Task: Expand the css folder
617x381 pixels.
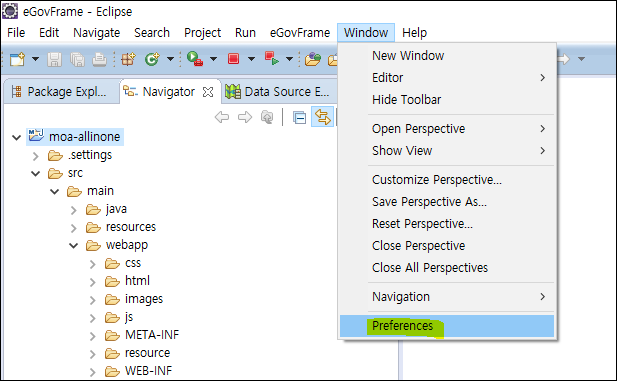Action: pos(92,264)
